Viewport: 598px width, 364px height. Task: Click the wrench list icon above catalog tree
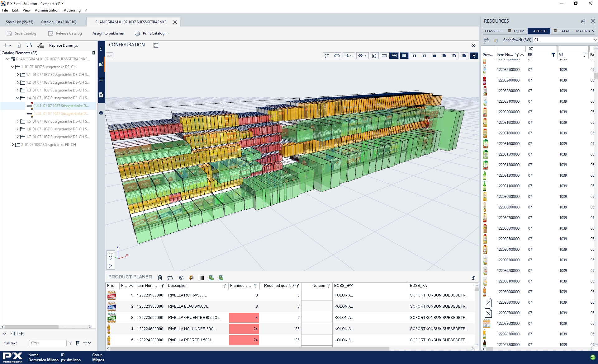pos(40,45)
